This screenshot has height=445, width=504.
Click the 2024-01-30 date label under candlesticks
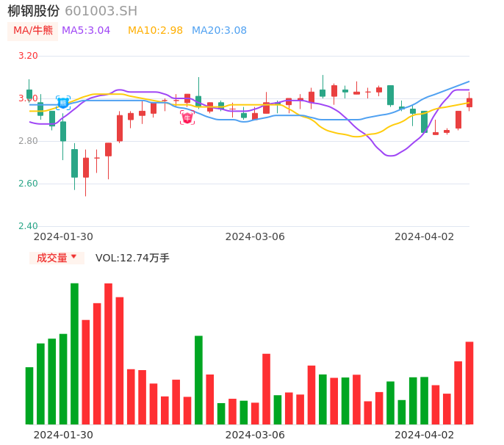coord(63,236)
